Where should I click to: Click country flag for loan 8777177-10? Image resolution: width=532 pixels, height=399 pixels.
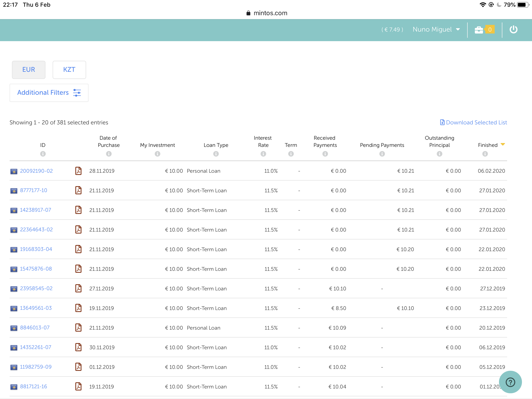[x=14, y=191]
